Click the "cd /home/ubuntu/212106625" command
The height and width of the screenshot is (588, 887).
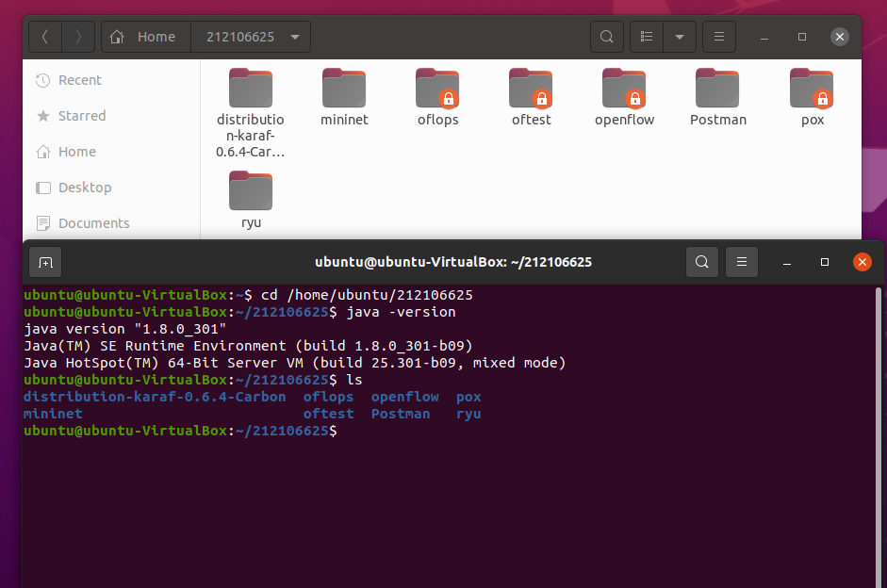(x=367, y=295)
